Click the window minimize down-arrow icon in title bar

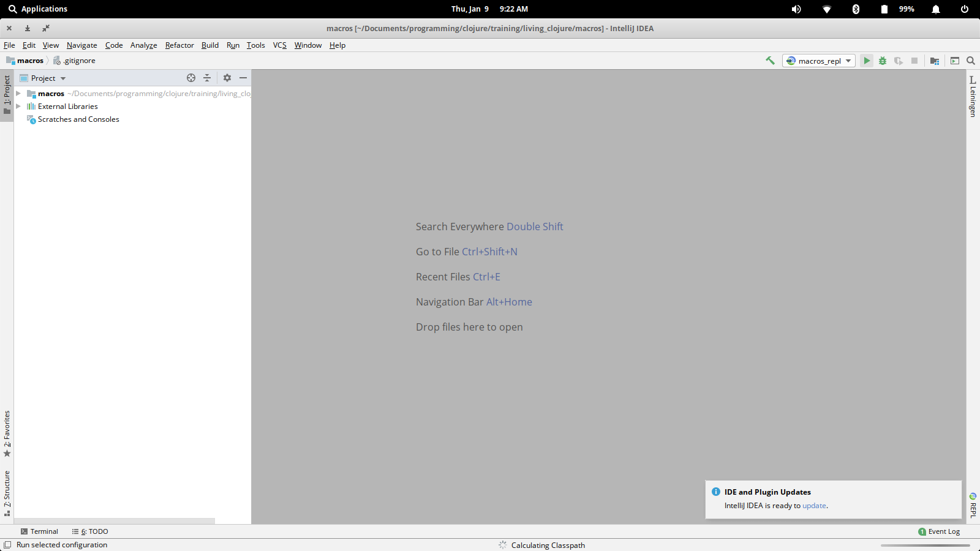[x=28, y=28]
